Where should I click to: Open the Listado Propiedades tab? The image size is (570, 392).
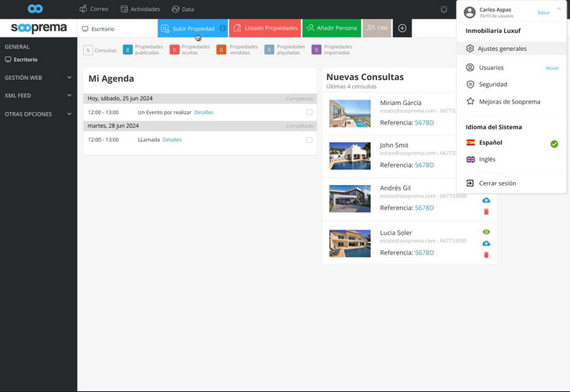click(264, 28)
